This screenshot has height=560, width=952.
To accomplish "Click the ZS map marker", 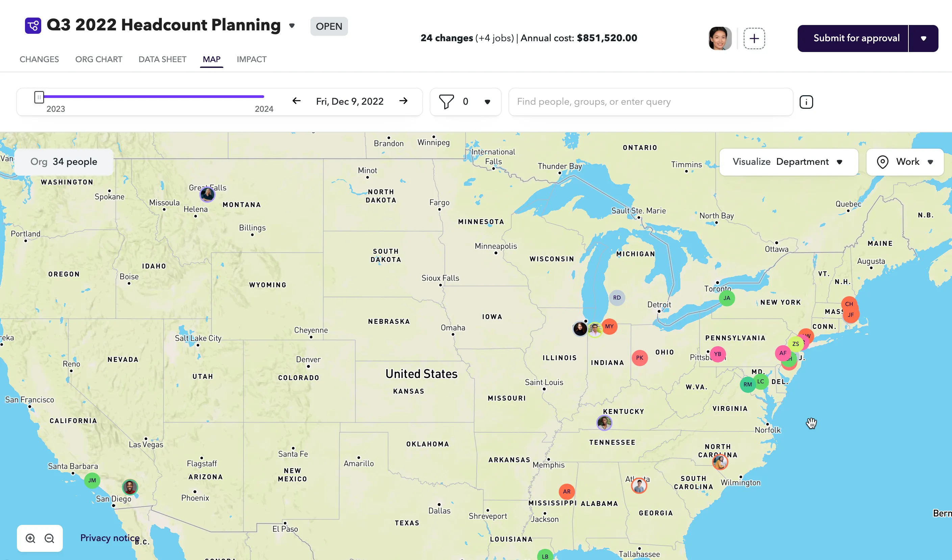I will (796, 344).
